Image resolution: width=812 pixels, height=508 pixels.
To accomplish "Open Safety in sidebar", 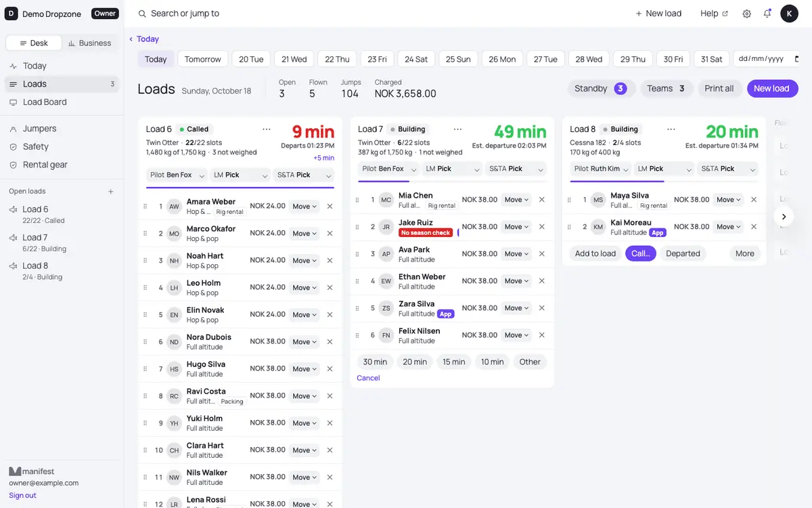I will (62, 147).
